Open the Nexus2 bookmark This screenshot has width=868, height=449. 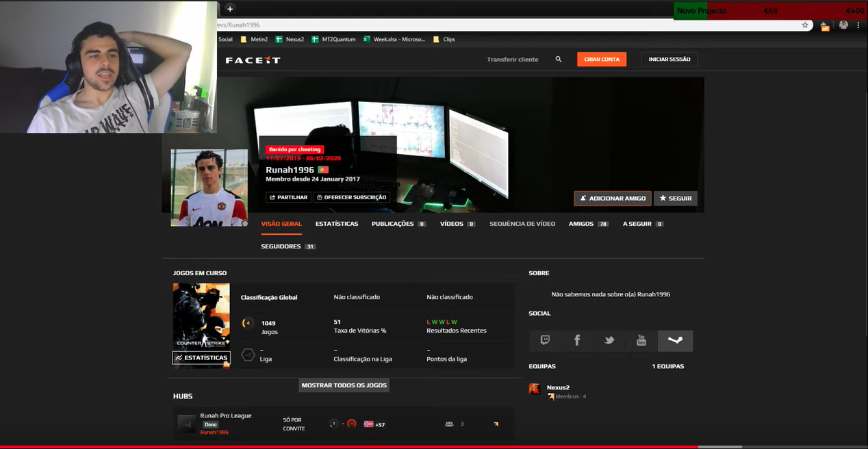[x=290, y=39]
